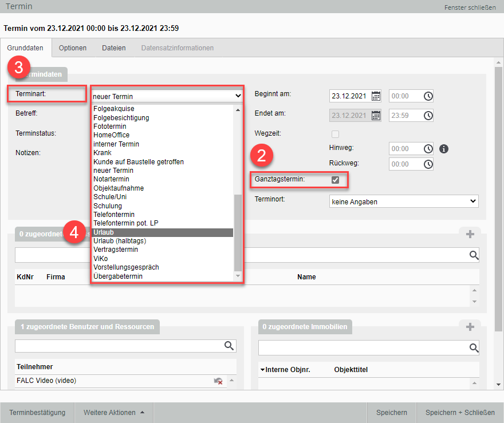The height and width of the screenshot is (423, 504).
Task: Select Urlaub from the Terminart list
Action: coord(162,232)
